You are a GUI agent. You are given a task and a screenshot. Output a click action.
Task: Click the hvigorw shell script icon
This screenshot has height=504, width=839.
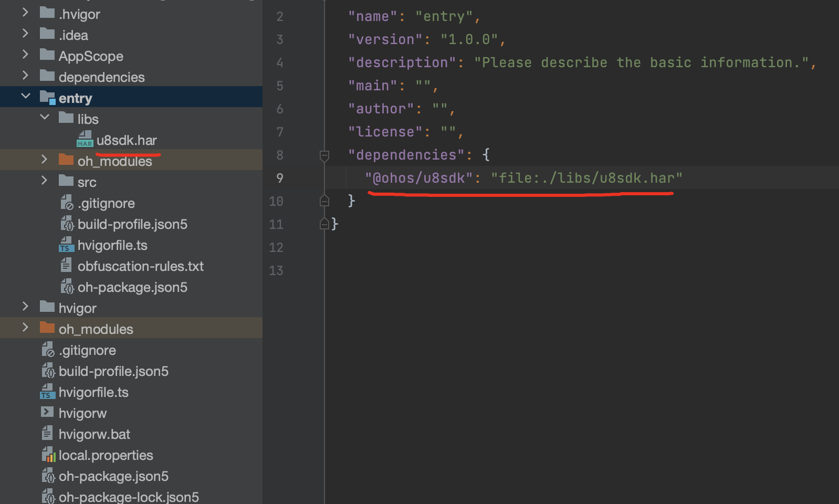click(47, 412)
